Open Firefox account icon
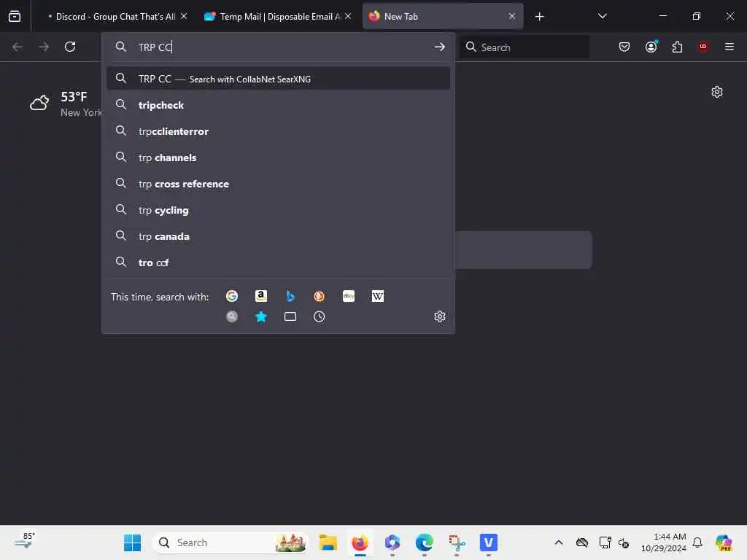 651,47
